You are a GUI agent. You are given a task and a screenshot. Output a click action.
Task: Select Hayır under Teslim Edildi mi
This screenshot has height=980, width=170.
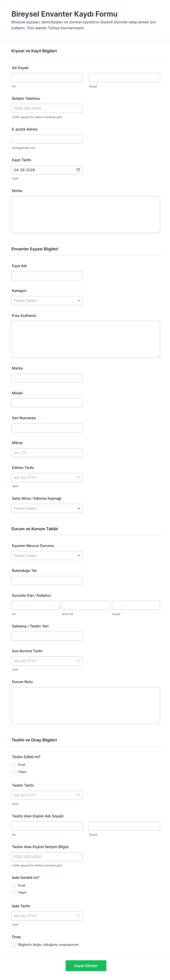[14, 772]
